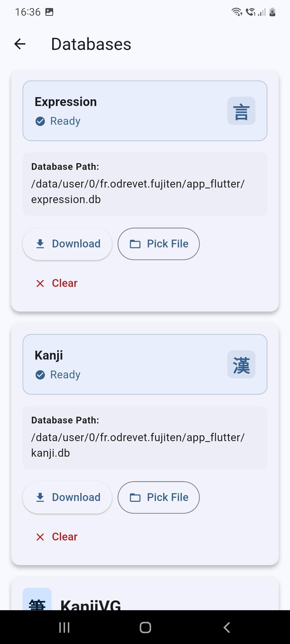Tap the Ready checkmark under Kanji

coord(40,375)
